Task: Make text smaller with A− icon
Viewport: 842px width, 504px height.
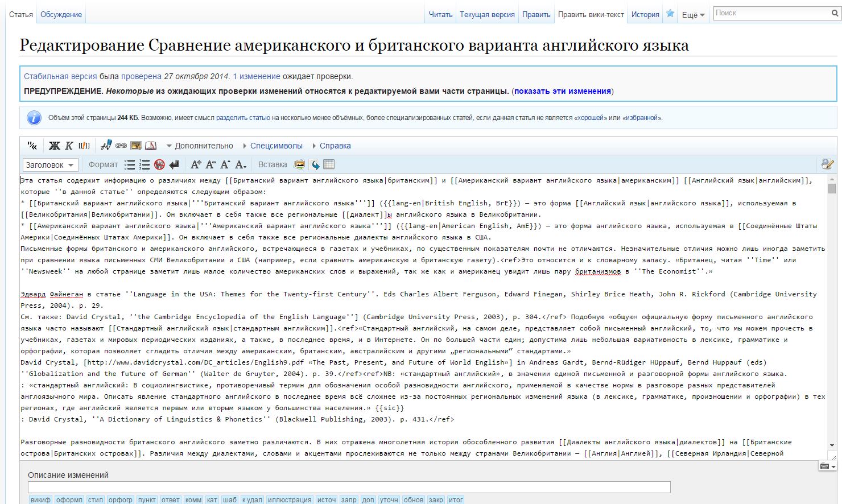Action: pyautogui.click(x=210, y=164)
